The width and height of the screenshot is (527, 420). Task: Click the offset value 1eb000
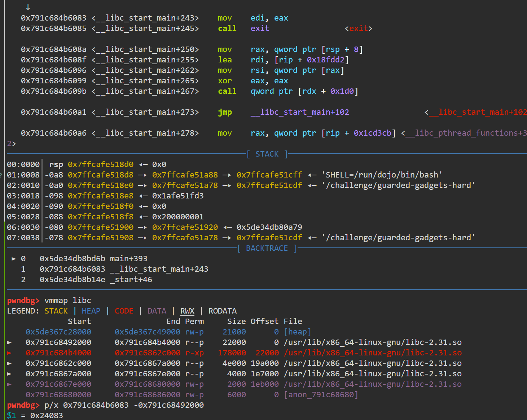(265, 384)
